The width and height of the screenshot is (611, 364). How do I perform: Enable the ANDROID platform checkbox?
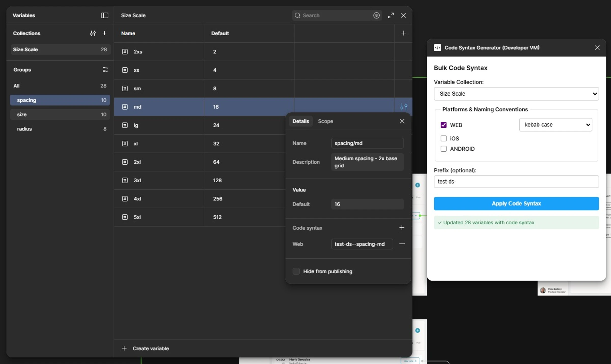click(x=443, y=149)
